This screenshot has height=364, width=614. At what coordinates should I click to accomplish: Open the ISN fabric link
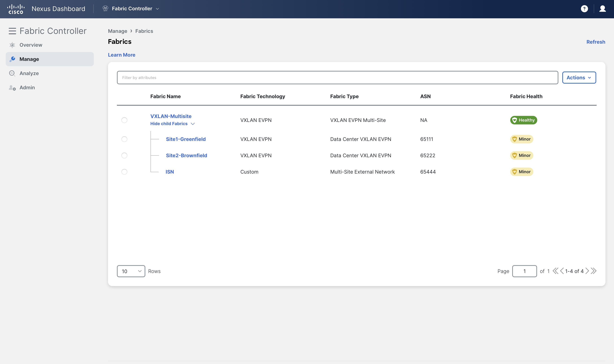click(170, 172)
